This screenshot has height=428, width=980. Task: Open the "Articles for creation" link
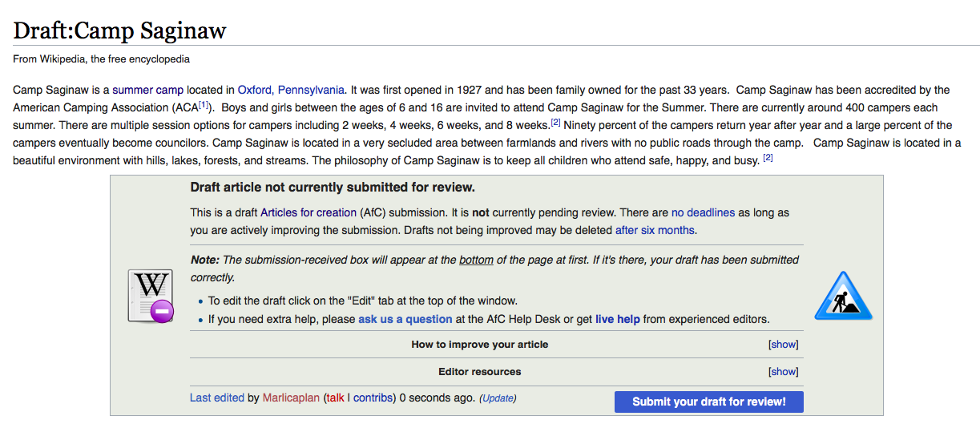pos(308,212)
